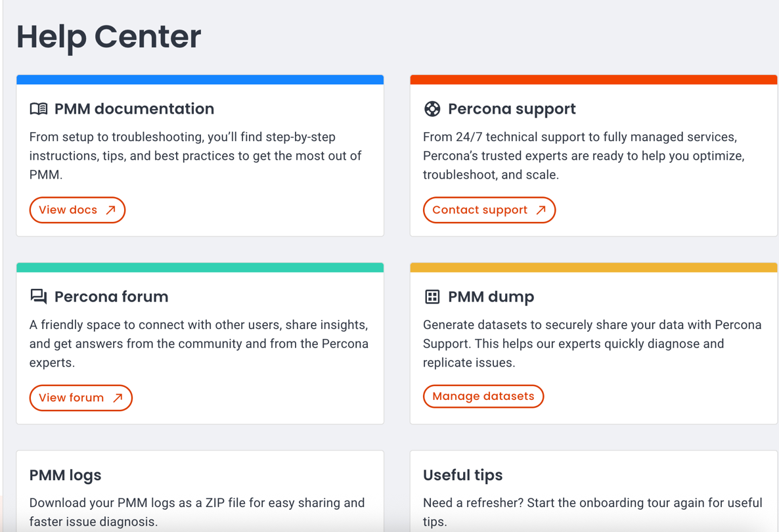This screenshot has height=532, width=779.
Task: Click the external-link arrow inside View docs button
Action: (110, 210)
